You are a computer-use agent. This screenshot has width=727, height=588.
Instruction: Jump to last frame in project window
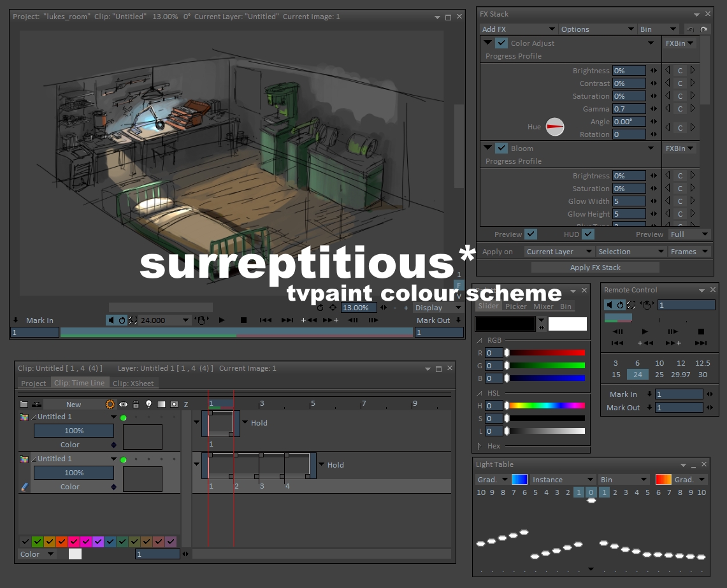tap(287, 320)
